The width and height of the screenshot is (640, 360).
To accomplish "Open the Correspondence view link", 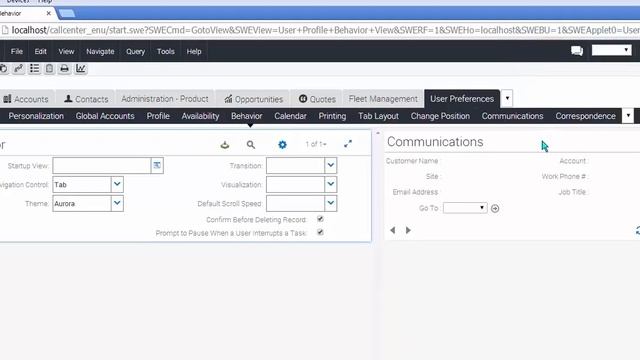I will 585,116.
